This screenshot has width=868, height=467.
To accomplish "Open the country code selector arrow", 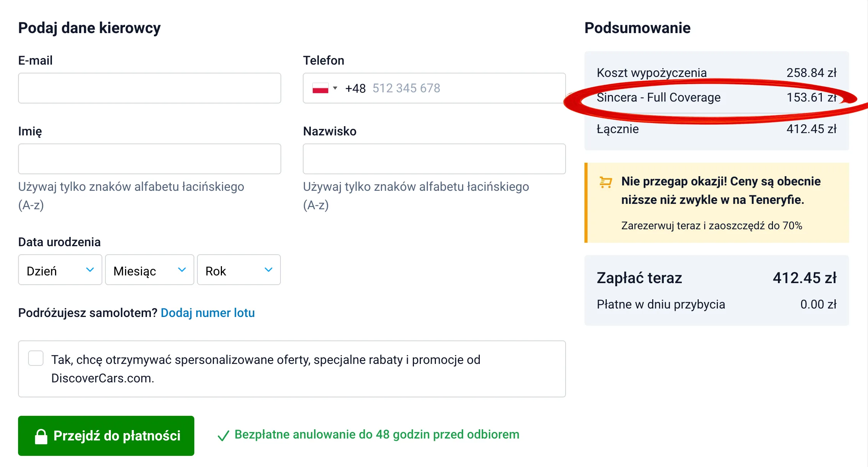I will [335, 88].
